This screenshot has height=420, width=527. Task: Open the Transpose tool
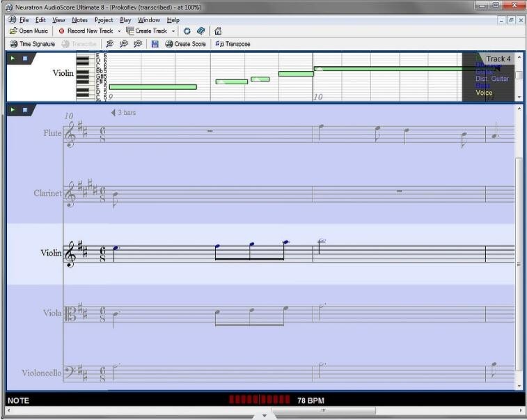pyautogui.click(x=233, y=44)
